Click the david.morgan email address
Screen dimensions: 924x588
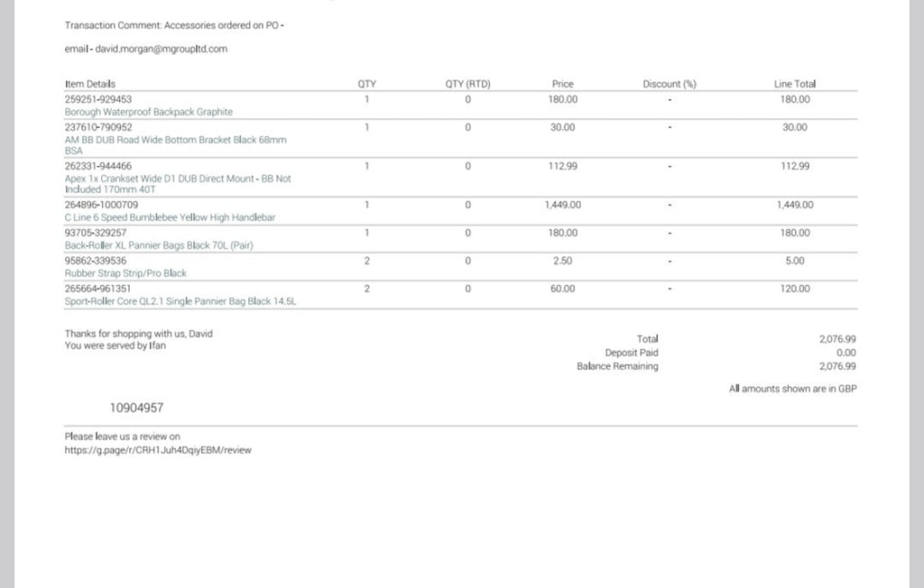[161, 49]
